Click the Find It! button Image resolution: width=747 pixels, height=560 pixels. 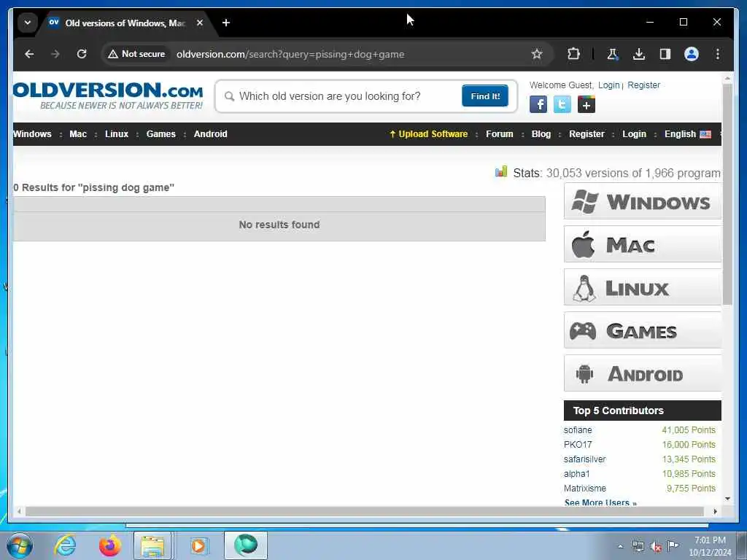click(x=485, y=96)
